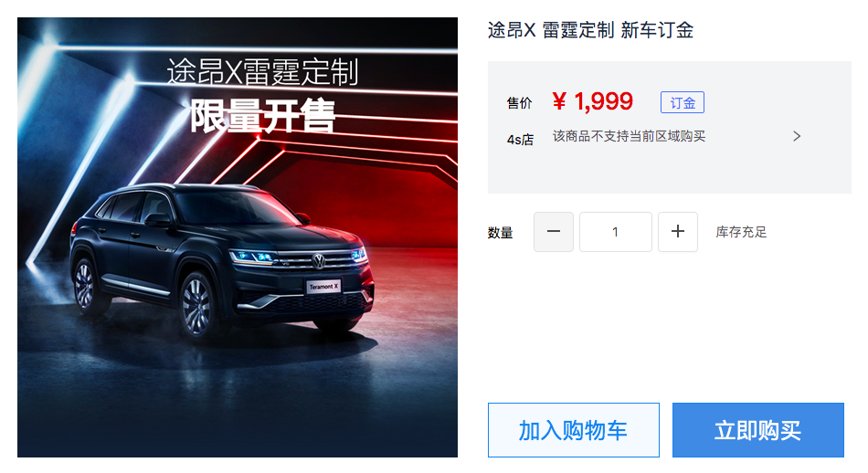Click the 途昂X 雷霆定制 新车订金 product title
The image size is (868, 473).
(x=590, y=30)
